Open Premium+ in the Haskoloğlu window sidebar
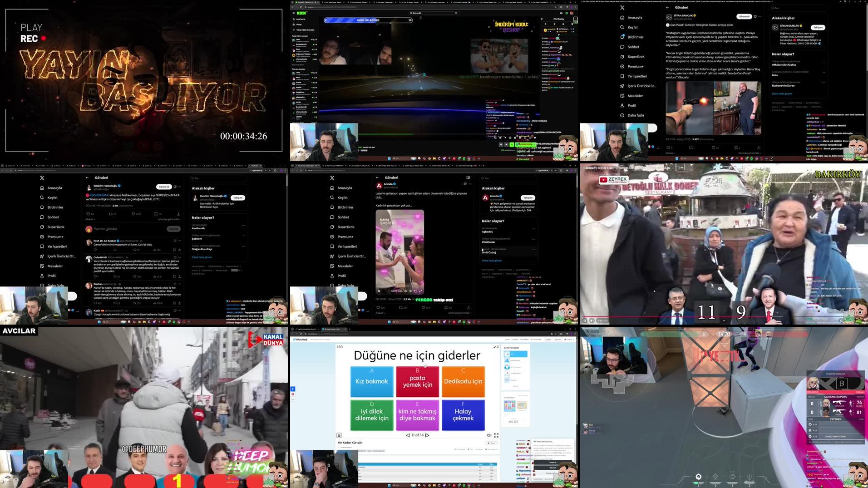Image resolution: width=868 pixels, height=488 pixels. pyautogui.click(x=51, y=237)
